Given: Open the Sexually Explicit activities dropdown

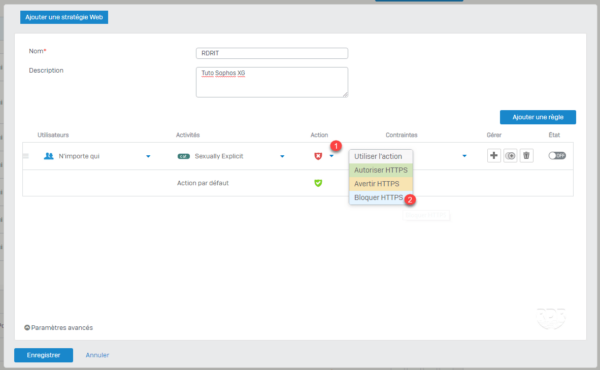Looking at the screenshot, I should click(x=282, y=156).
